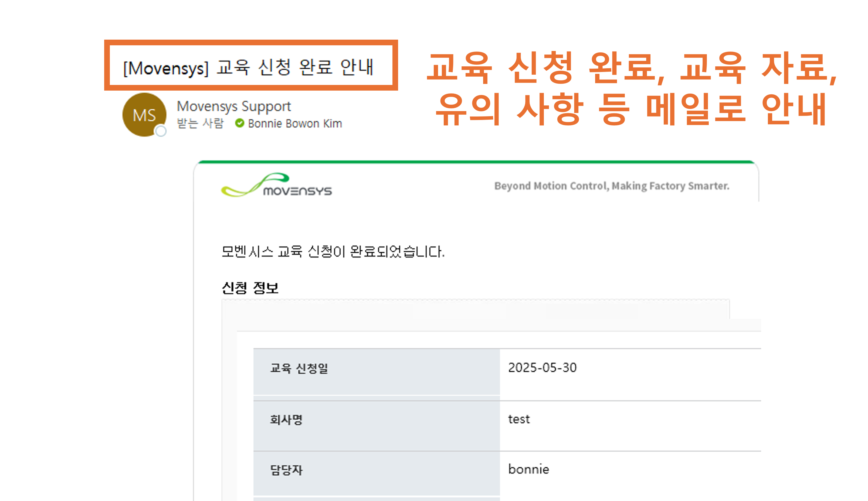The width and height of the screenshot is (868, 501).
Task: Click the email subject '[Movensys] 교육 신청 완료 안내'
Action: (248, 67)
